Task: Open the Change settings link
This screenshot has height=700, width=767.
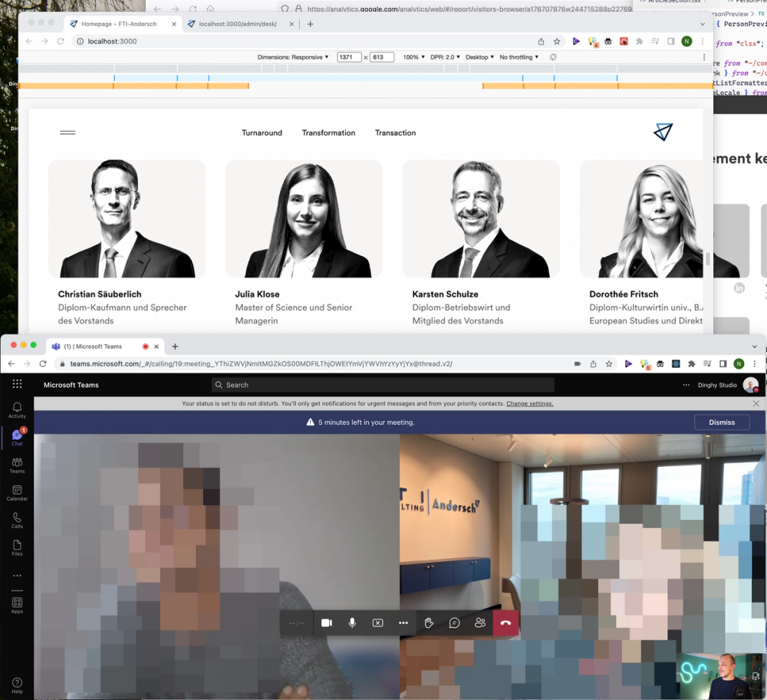Action: (530, 404)
